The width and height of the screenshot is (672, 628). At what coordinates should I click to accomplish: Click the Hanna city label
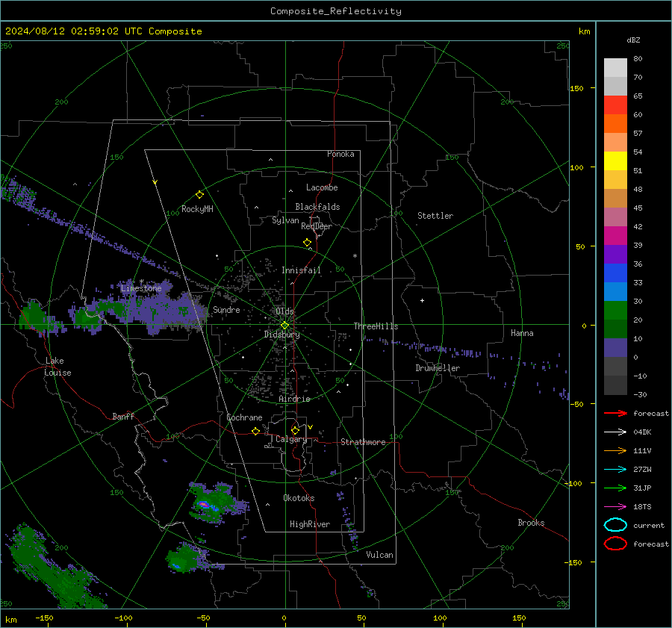click(522, 333)
